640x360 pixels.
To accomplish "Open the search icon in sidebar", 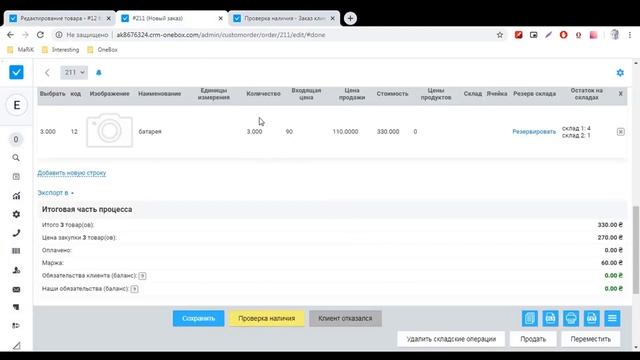I will (x=16, y=158).
